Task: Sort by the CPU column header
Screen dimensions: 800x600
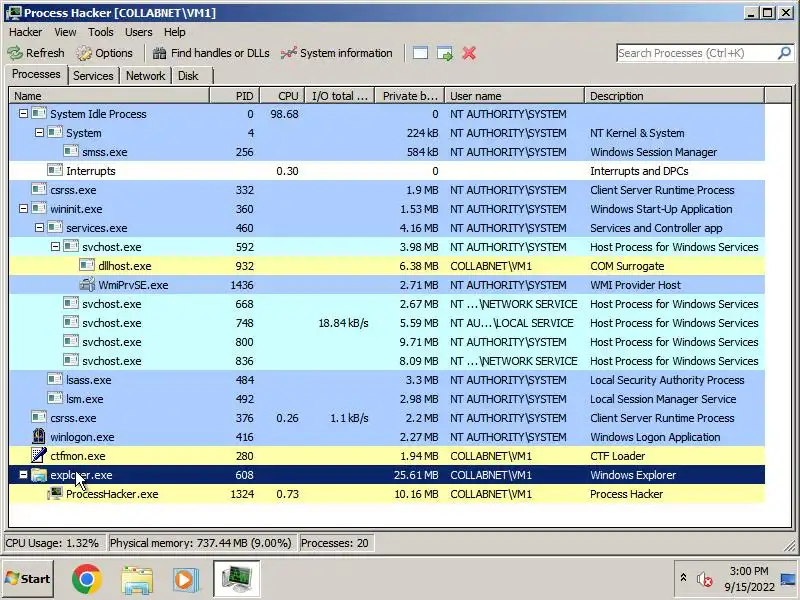Action: pos(282,95)
